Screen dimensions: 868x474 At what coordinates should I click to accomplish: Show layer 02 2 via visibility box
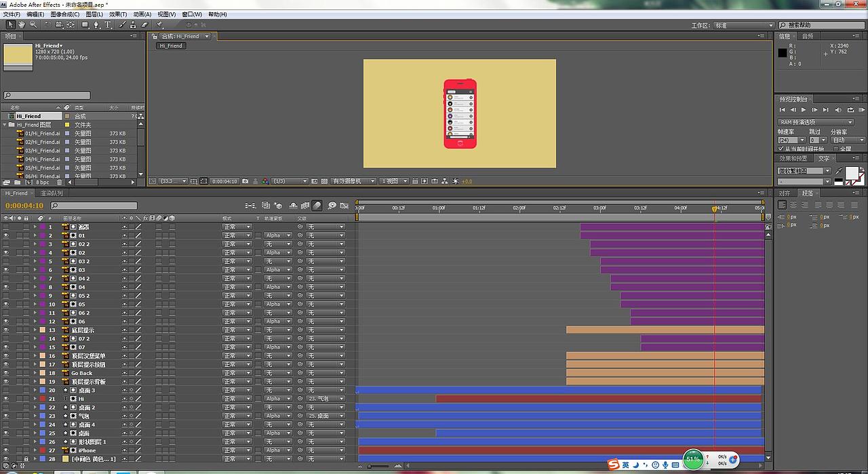pos(6,244)
